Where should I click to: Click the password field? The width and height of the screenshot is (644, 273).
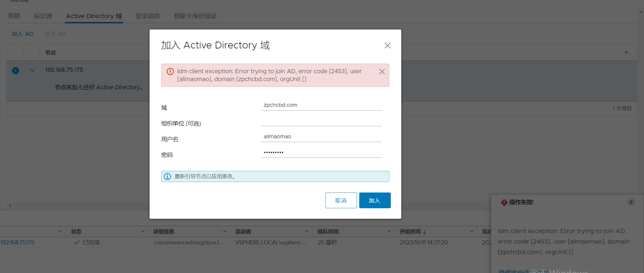point(321,152)
